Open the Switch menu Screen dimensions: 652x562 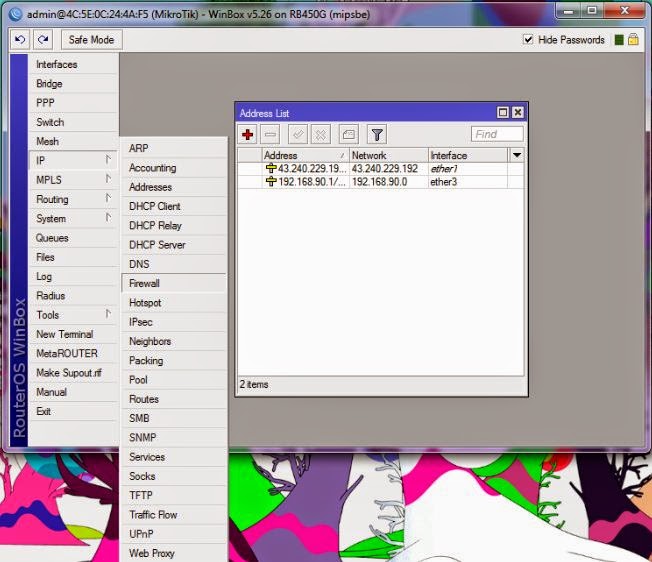pos(73,122)
